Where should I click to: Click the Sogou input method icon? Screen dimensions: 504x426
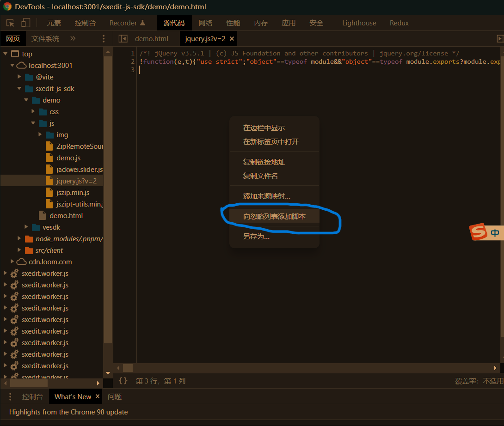pos(479,232)
